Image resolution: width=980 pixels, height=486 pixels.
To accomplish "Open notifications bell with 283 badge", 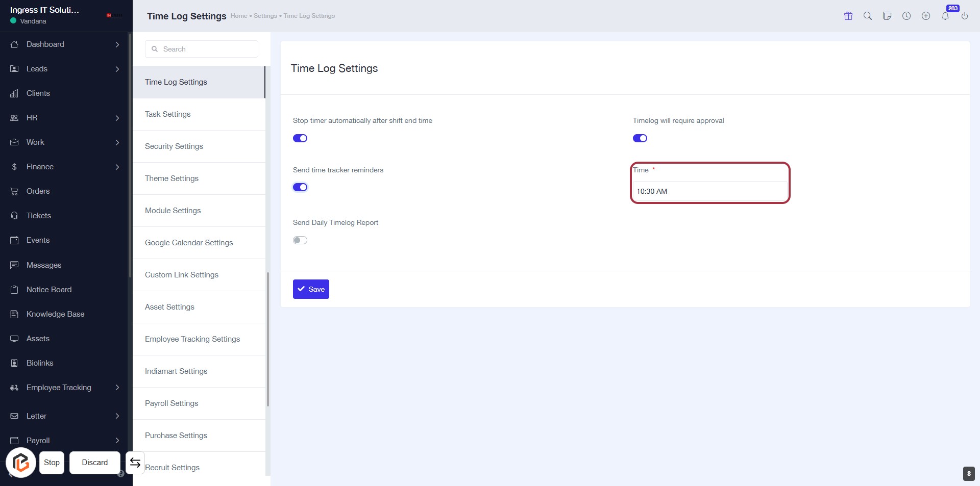I will [945, 16].
